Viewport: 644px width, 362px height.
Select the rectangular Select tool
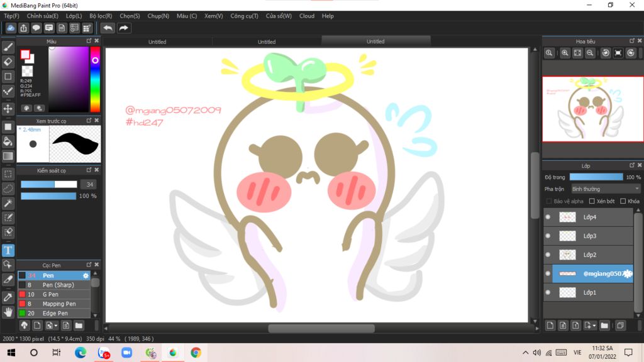(8, 174)
